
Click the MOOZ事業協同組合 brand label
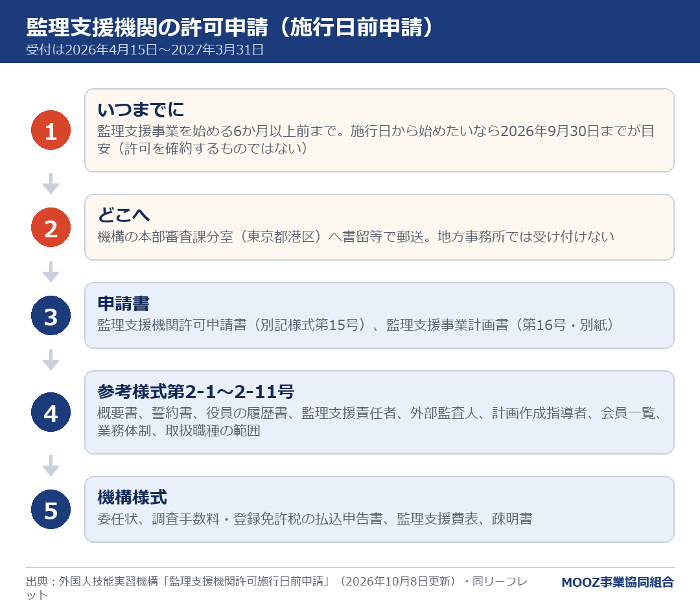click(618, 582)
